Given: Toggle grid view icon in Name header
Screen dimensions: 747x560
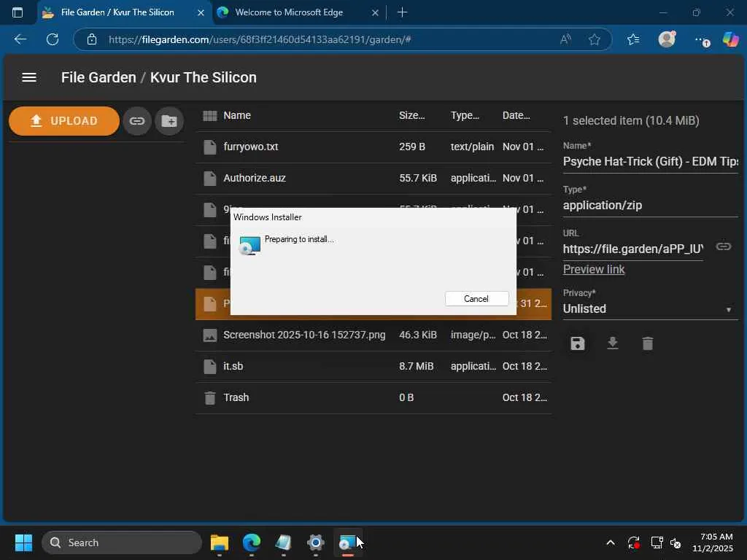Looking at the screenshot, I should tap(210, 115).
